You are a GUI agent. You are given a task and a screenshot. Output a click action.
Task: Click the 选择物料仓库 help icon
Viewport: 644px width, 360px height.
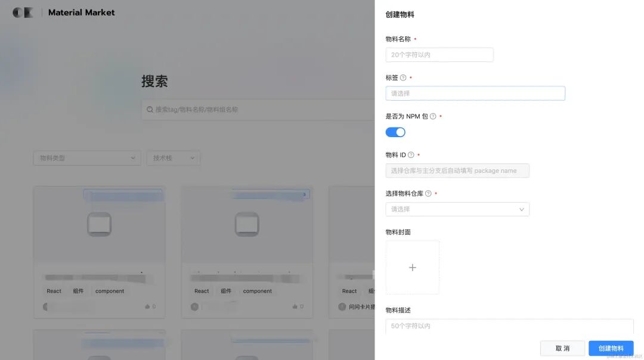pos(428,193)
